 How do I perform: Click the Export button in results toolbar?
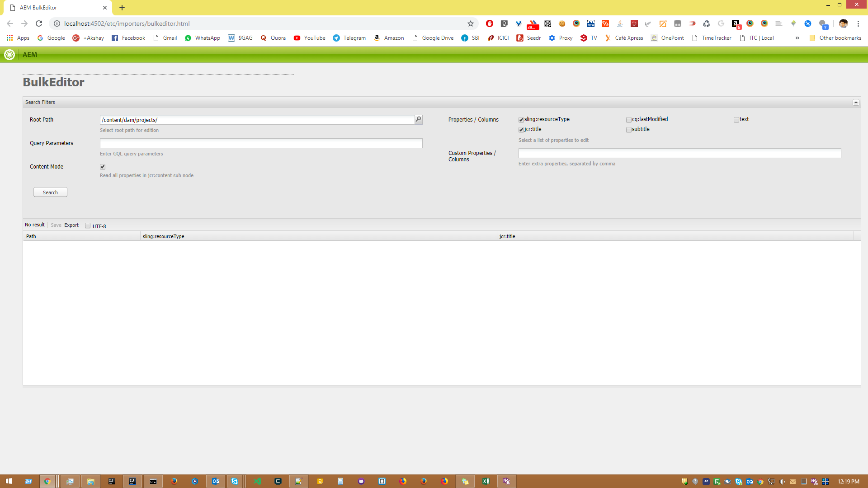pyautogui.click(x=71, y=225)
